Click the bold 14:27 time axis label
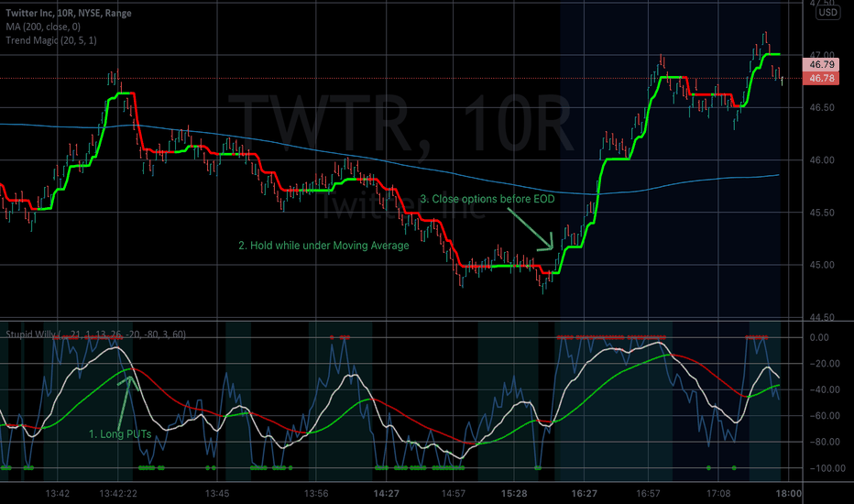The width and height of the screenshot is (854, 504). [386, 494]
